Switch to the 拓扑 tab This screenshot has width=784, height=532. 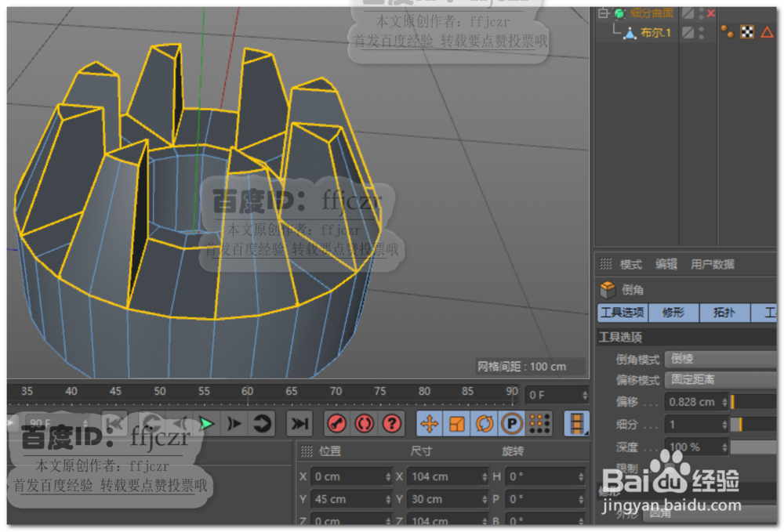point(724,313)
